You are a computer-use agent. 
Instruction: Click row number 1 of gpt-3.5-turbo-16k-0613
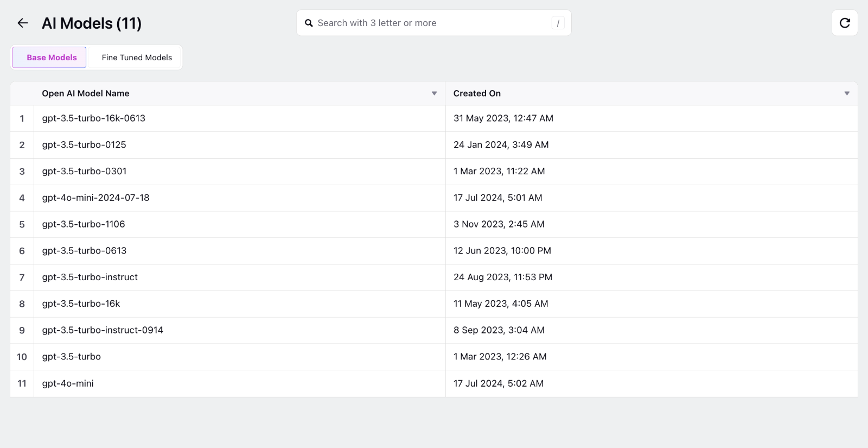tap(22, 118)
